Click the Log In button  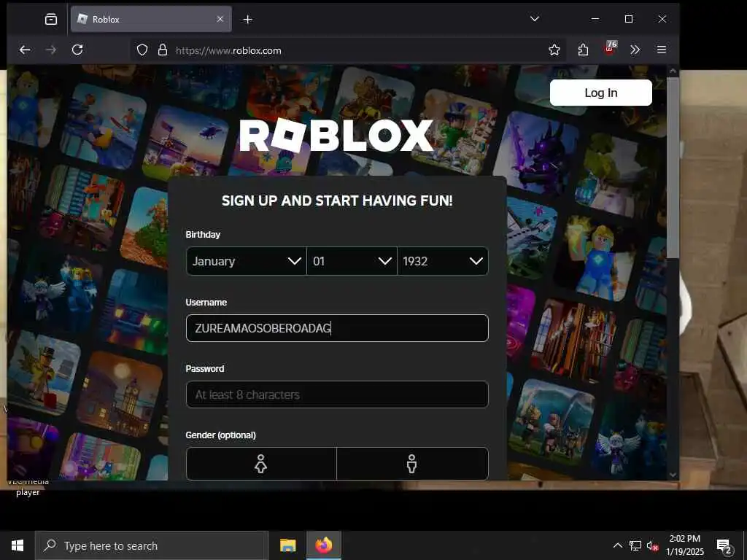tap(601, 93)
